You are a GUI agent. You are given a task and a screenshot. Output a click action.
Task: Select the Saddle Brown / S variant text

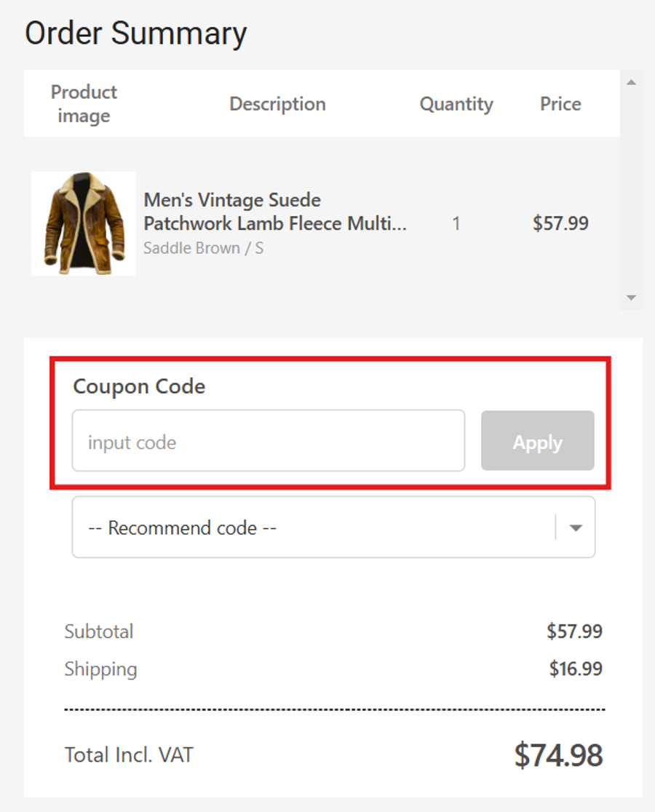[x=203, y=248]
